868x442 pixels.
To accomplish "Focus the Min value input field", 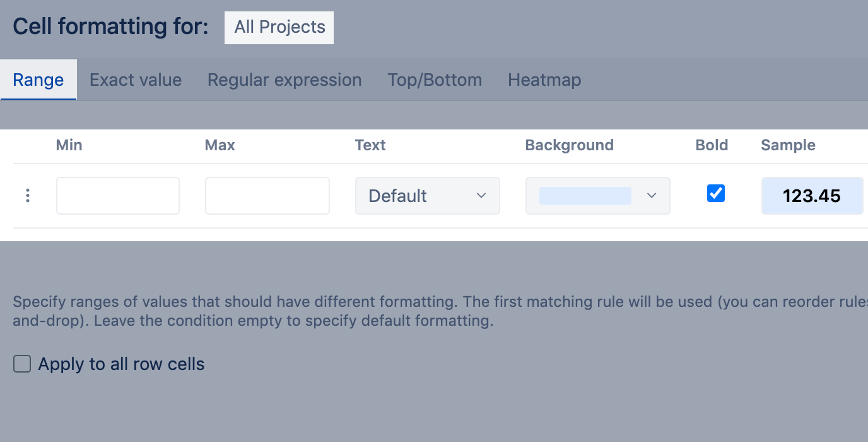I will pyautogui.click(x=118, y=196).
